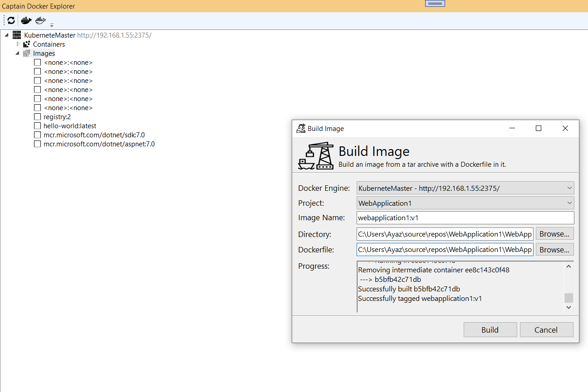Open the Docker Engine dropdown list
The width and height of the screenshot is (588, 392).
click(x=569, y=188)
